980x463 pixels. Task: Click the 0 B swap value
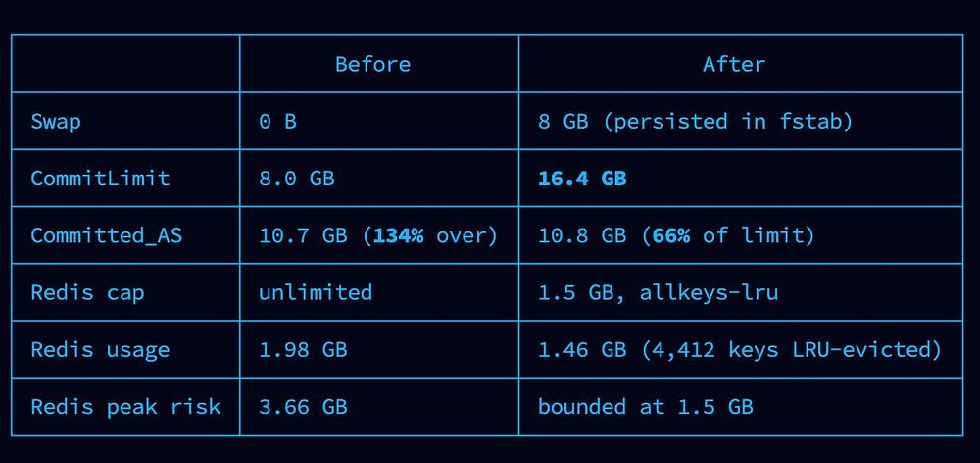[x=277, y=122]
